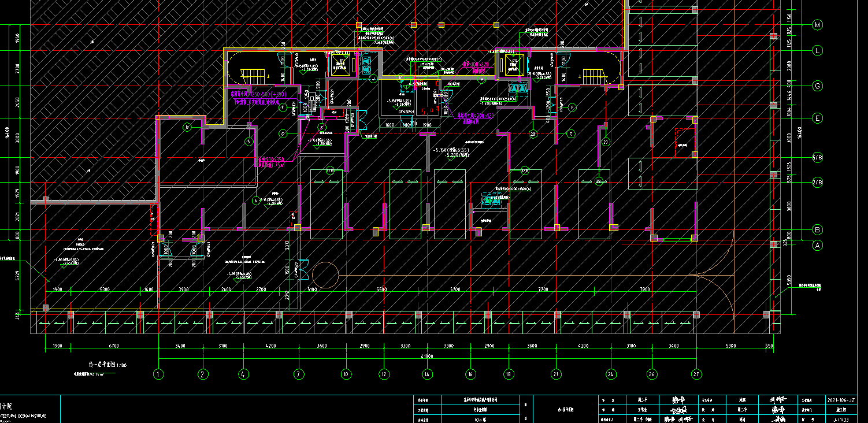868x423 pixels.
Task: Select grid axis bubble 26 at bottom
Action: pos(652,374)
